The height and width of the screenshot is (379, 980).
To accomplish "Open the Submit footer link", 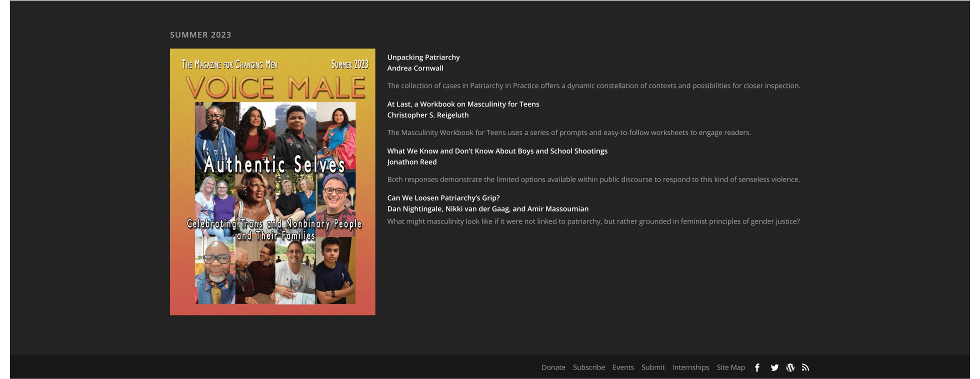I will (x=653, y=367).
